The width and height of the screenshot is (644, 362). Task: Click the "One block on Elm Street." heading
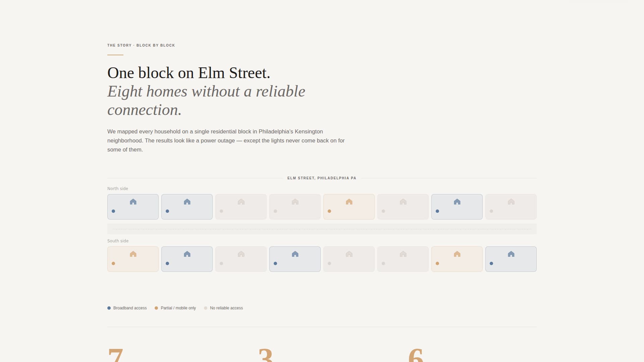click(x=189, y=73)
